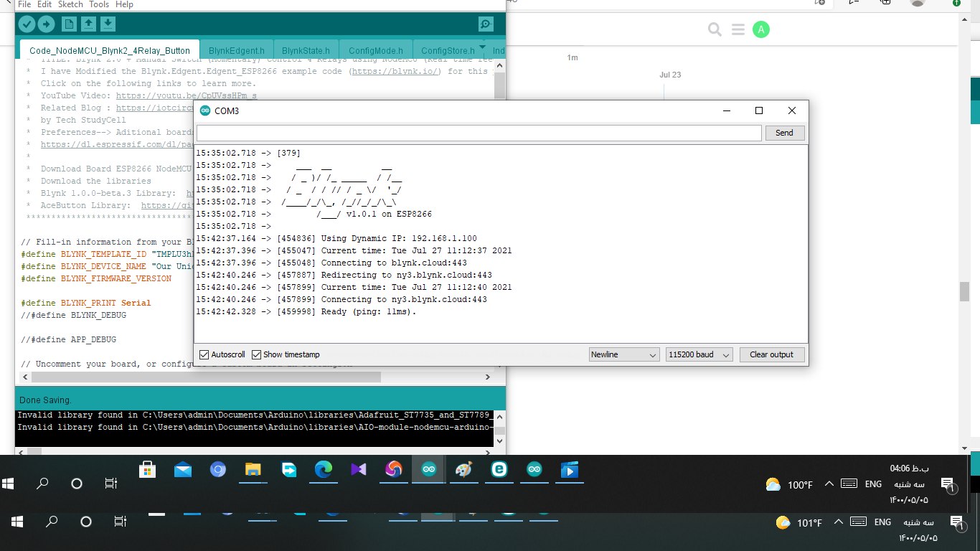Click the 'Jul 23' date label in browser
Image resolution: width=980 pixels, height=551 pixels.
tap(670, 75)
